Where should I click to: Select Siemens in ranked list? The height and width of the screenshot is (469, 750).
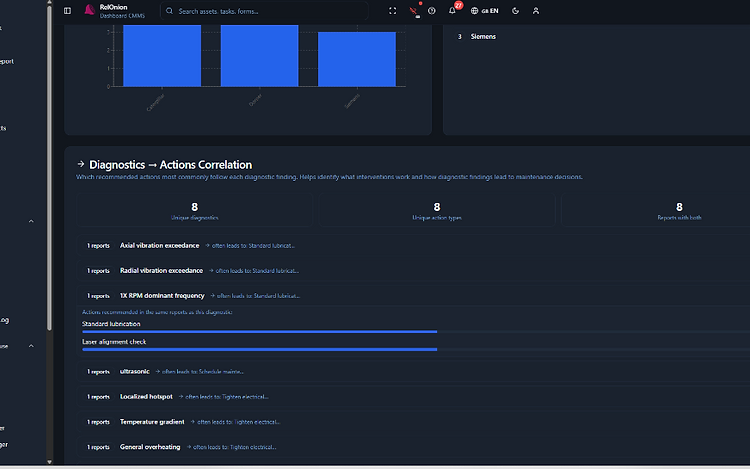(483, 36)
